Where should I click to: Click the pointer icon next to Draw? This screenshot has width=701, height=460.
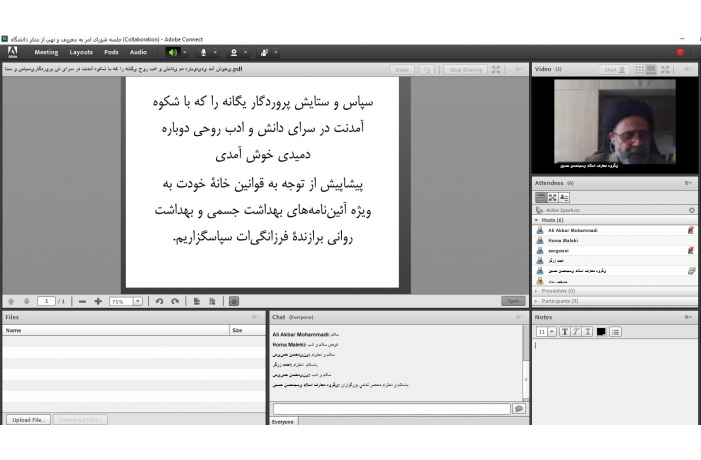[x=427, y=70]
